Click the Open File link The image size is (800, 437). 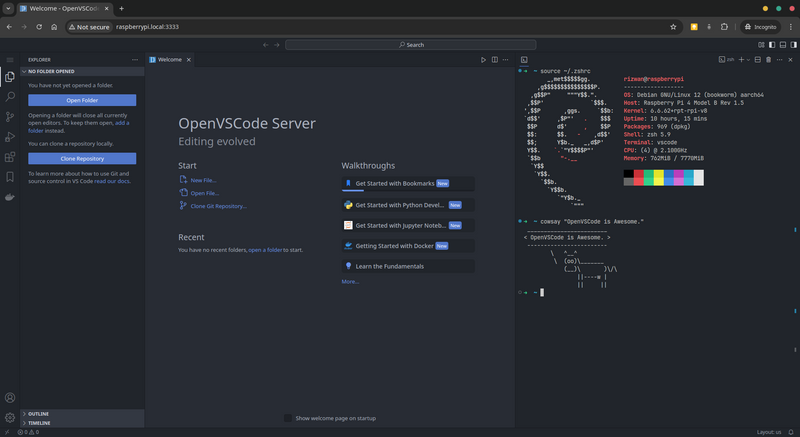(205, 193)
